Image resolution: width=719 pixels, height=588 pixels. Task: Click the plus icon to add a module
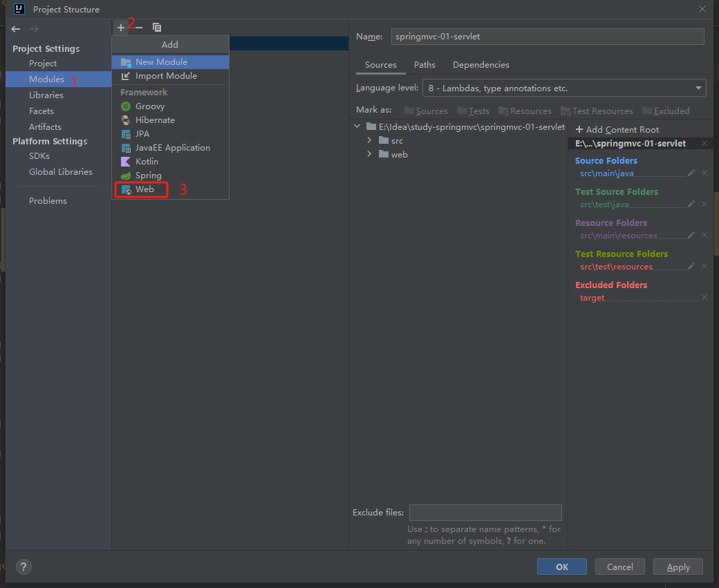120,27
